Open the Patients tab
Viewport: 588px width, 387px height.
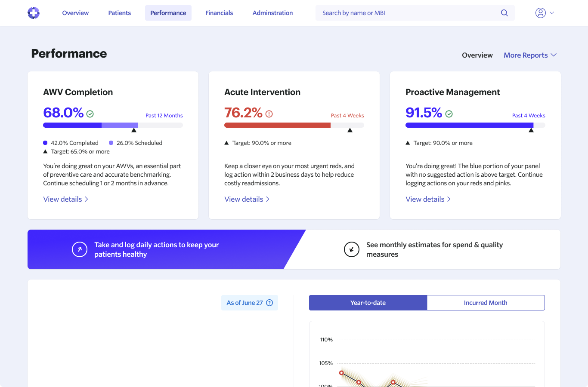pyautogui.click(x=119, y=13)
